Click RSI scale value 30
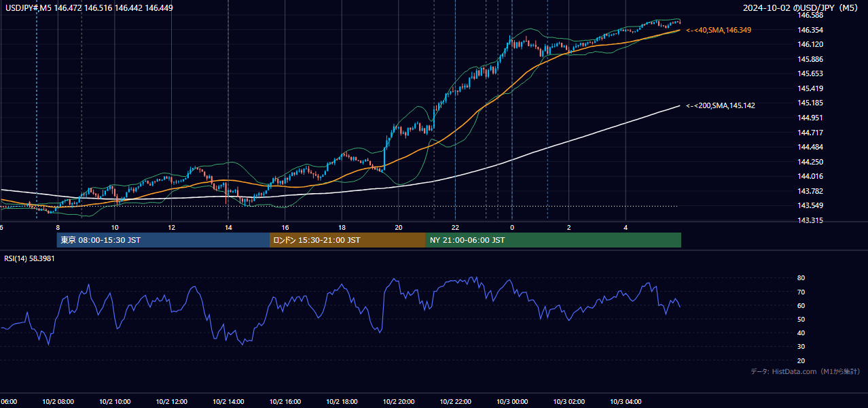Screen dimensions: 868x408 tap(801, 347)
